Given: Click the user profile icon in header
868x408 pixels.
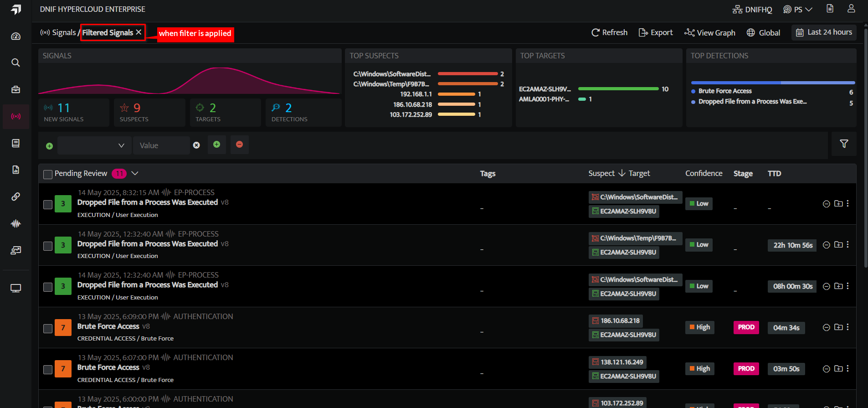Looking at the screenshot, I should [851, 9].
